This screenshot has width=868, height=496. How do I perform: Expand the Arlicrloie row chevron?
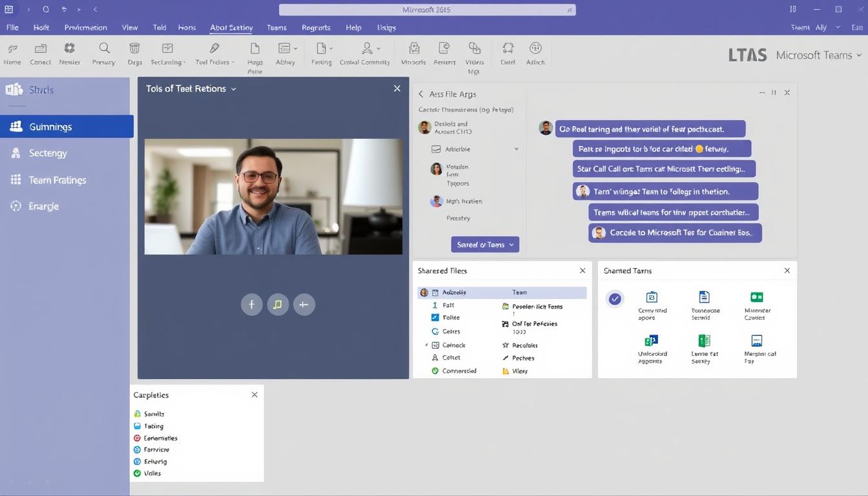516,149
